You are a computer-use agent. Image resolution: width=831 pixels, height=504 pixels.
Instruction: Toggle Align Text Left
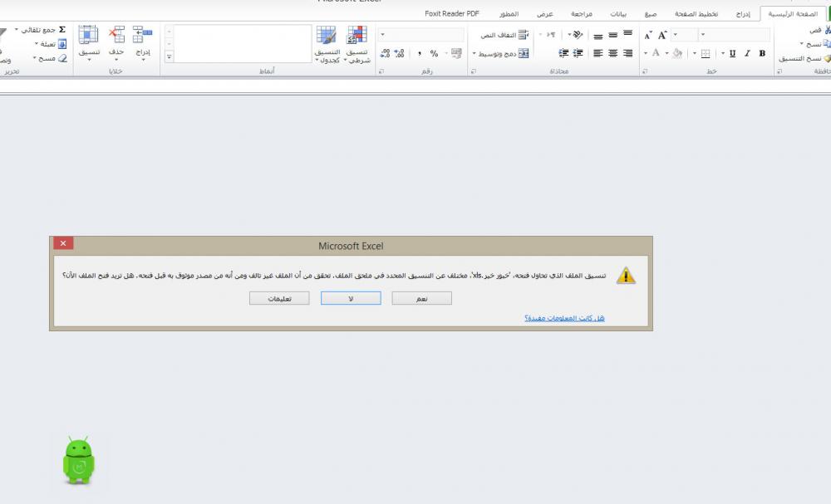(x=597, y=53)
